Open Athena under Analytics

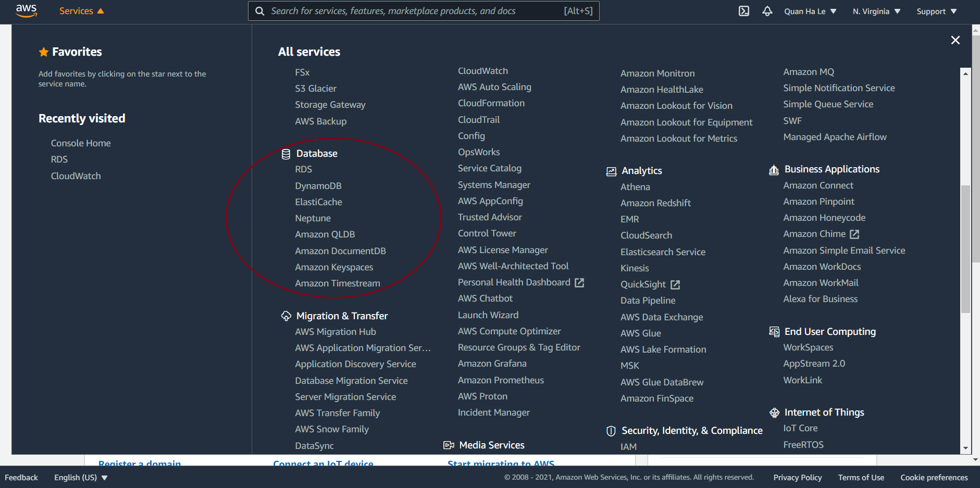coord(636,187)
